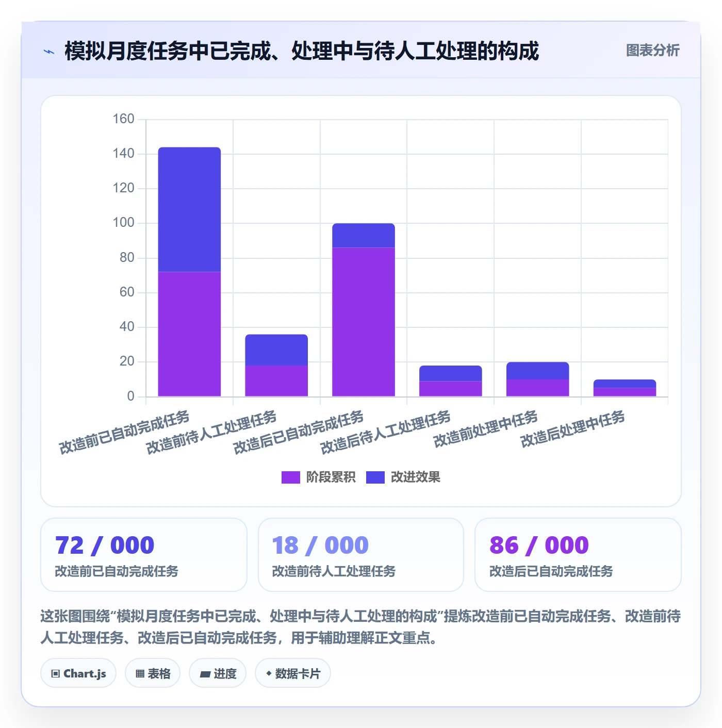Click purple segment of 改造前待人工处理任务 bar
Screen dimensions: 722x728
click(276, 381)
